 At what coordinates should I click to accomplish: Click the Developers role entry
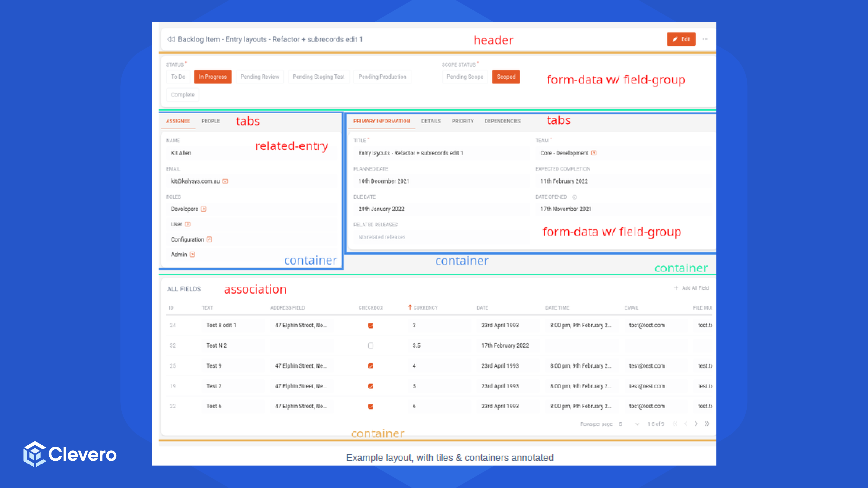point(184,209)
